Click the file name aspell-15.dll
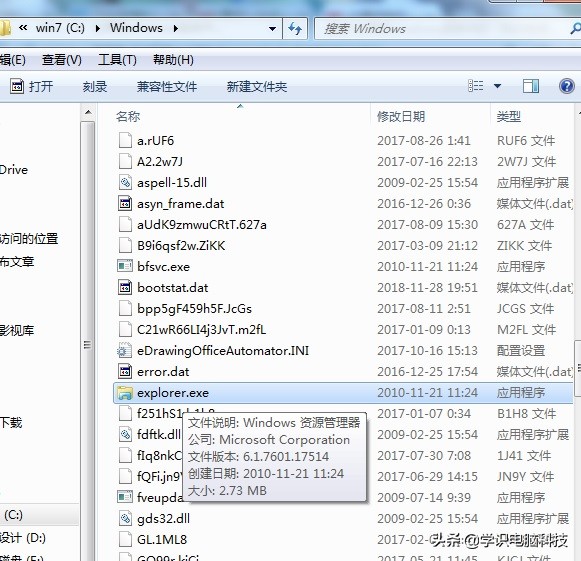The height and width of the screenshot is (561, 581). tap(172, 183)
